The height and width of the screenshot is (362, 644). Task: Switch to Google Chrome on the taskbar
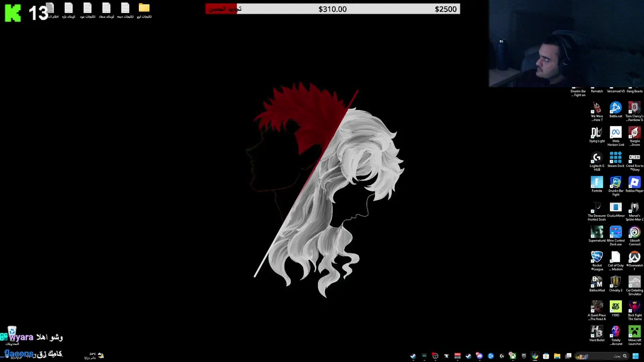[535, 356]
